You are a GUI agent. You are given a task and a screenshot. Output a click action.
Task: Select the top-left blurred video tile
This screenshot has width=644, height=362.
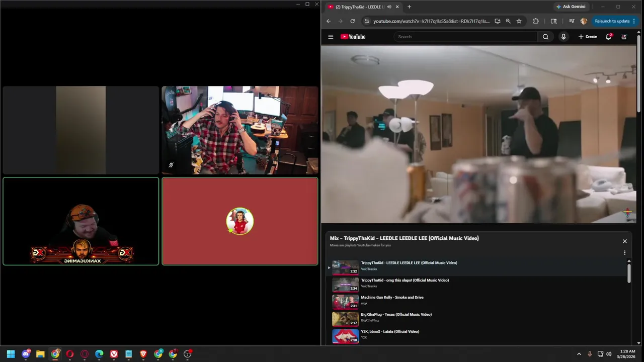click(80, 130)
